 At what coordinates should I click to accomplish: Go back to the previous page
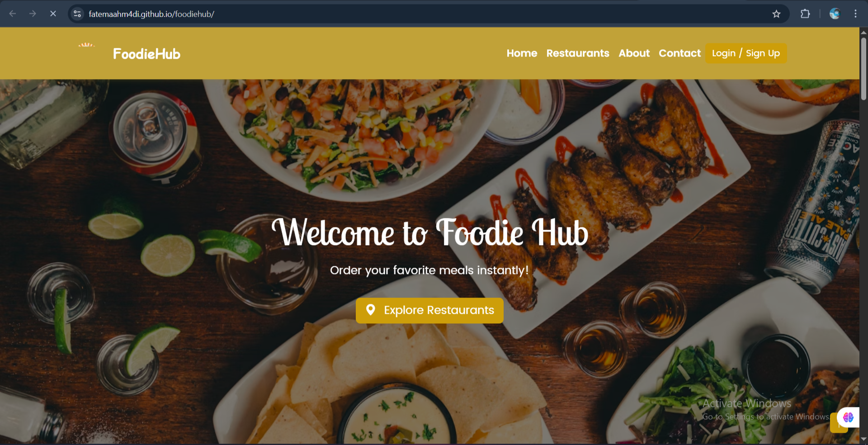click(x=13, y=14)
